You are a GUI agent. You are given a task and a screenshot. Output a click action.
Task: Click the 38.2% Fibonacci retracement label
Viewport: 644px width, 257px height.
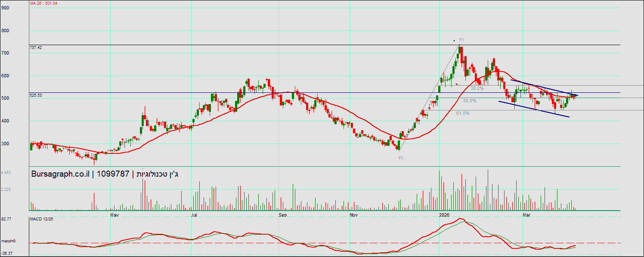[477, 88]
